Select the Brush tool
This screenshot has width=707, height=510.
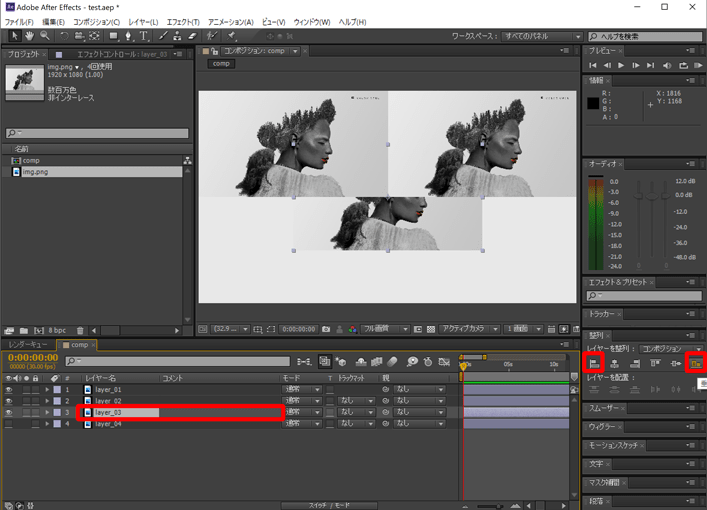coord(163,36)
